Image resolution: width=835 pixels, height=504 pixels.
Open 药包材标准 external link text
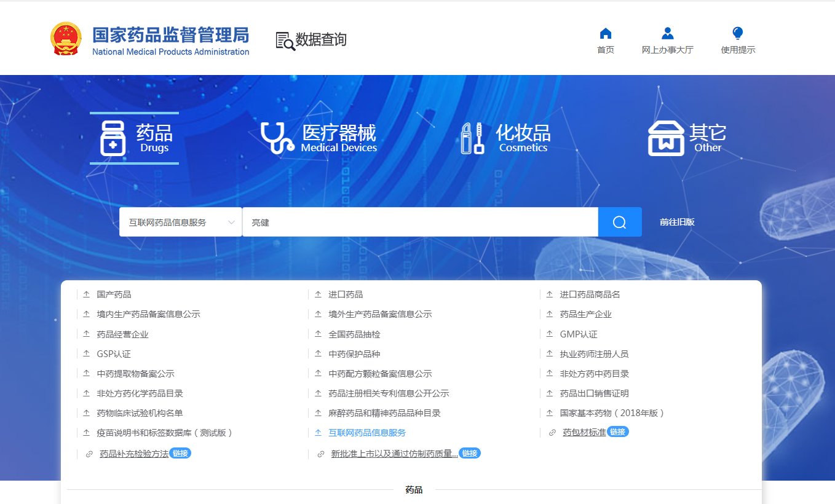coord(584,433)
